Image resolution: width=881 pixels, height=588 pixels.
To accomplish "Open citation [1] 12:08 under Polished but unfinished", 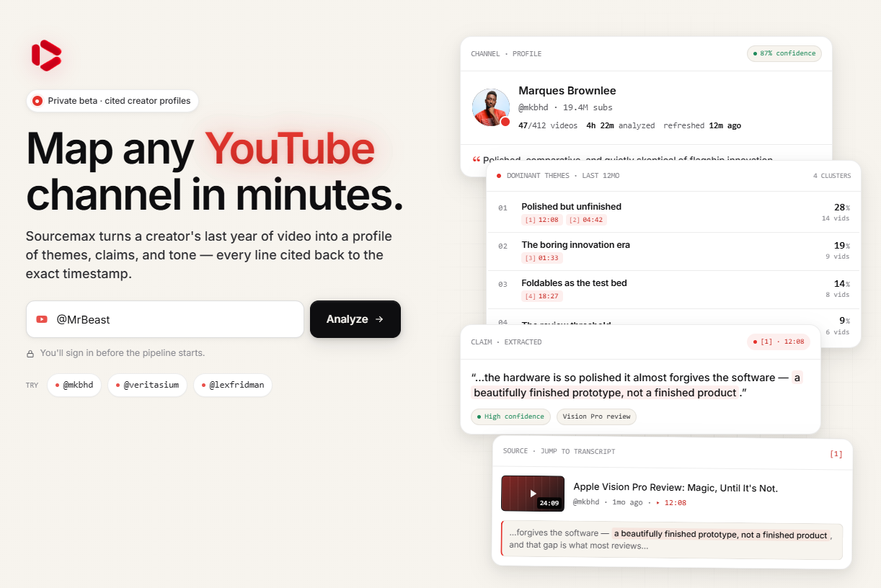I will [541, 220].
